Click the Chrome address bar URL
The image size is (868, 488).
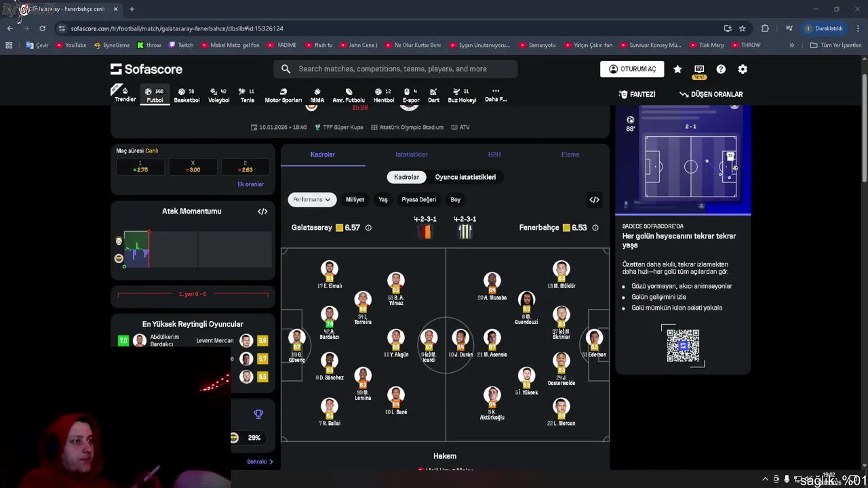click(x=177, y=28)
